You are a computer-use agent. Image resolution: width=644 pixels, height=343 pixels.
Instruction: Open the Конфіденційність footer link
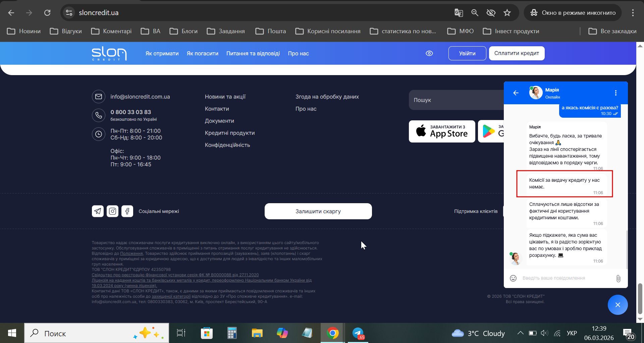tap(227, 145)
